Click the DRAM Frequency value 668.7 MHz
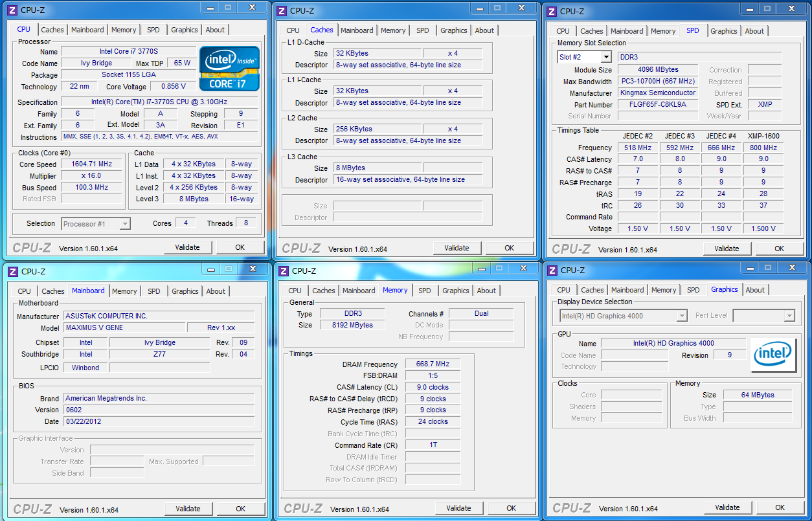Viewport: 812px width, 521px height. [433, 364]
